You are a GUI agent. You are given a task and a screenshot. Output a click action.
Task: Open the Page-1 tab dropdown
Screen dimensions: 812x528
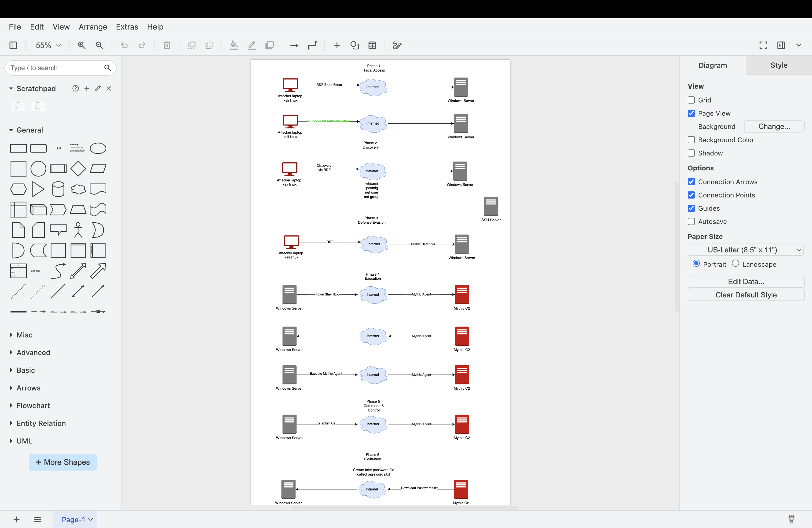point(91,519)
